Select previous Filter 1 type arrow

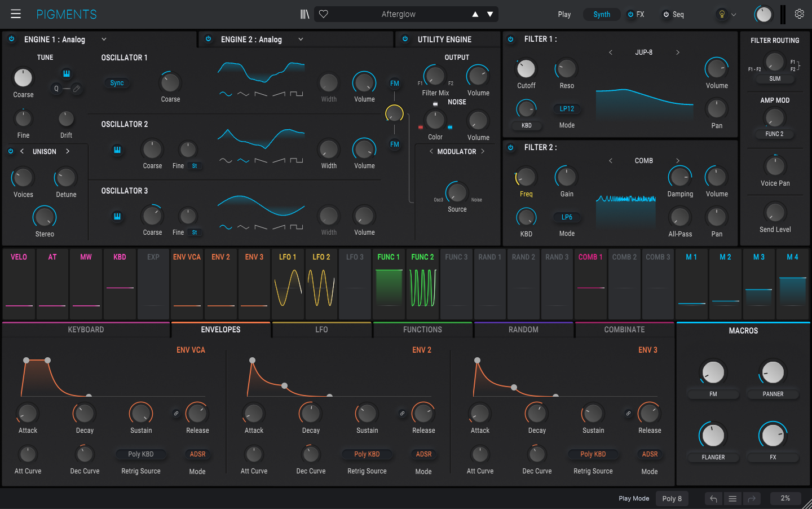click(x=610, y=52)
